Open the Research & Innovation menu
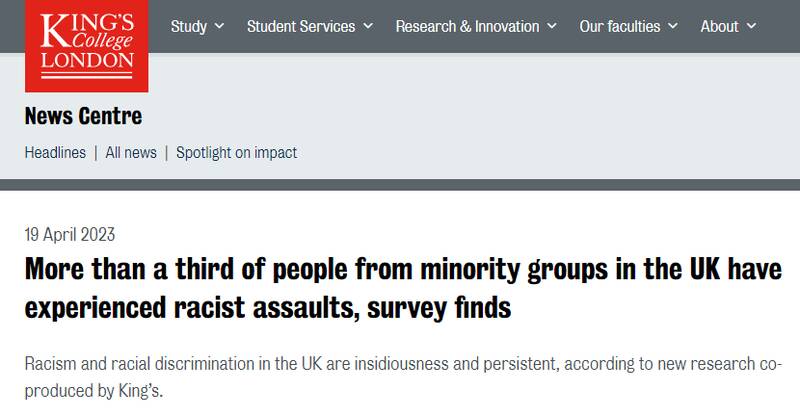 467,27
